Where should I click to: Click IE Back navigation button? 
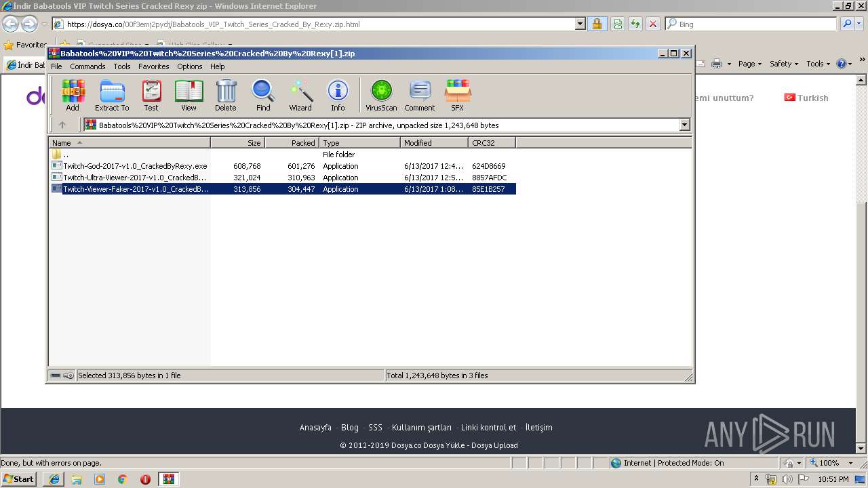coord(10,24)
